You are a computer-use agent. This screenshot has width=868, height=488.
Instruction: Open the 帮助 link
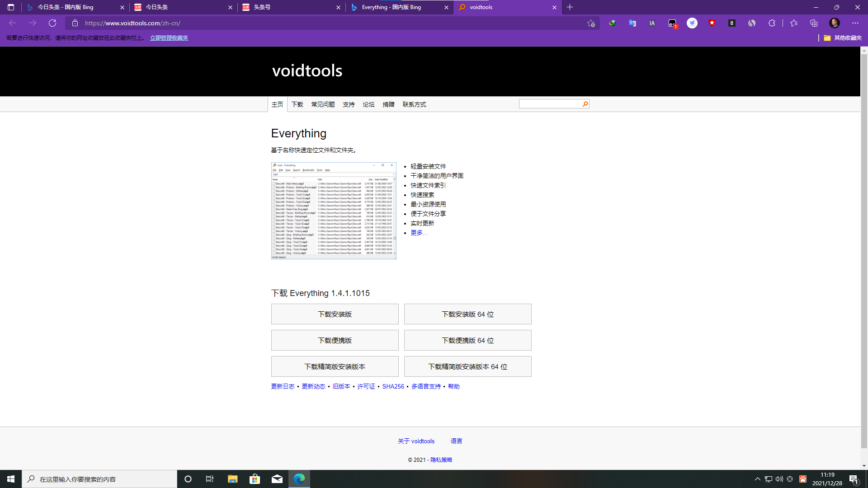pyautogui.click(x=453, y=386)
